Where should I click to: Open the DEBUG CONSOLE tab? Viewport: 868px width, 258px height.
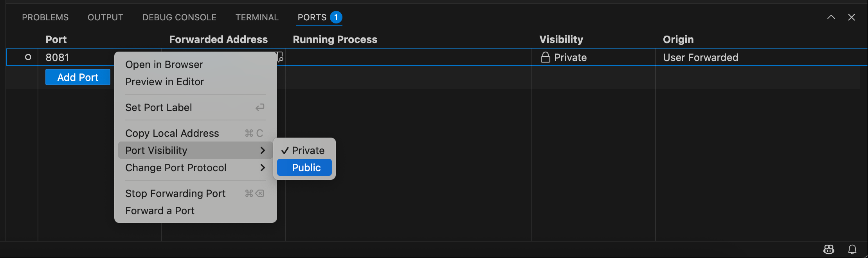[179, 17]
